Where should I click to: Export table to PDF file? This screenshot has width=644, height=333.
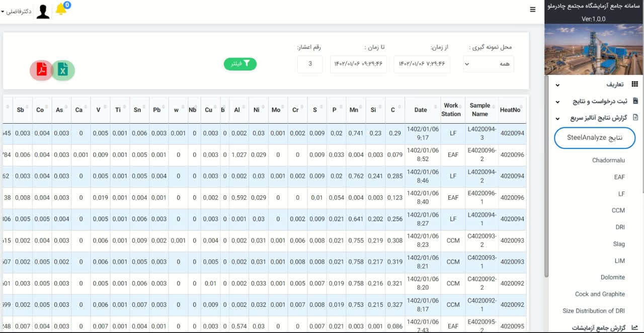(x=41, y=70)
